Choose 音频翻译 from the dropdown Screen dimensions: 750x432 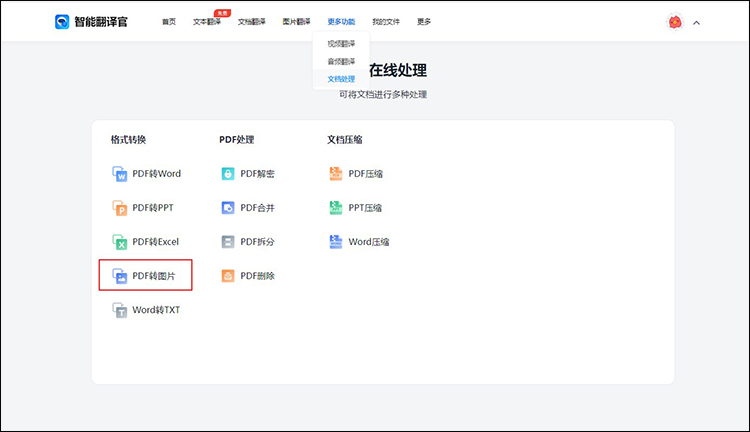tap(341, 61)
